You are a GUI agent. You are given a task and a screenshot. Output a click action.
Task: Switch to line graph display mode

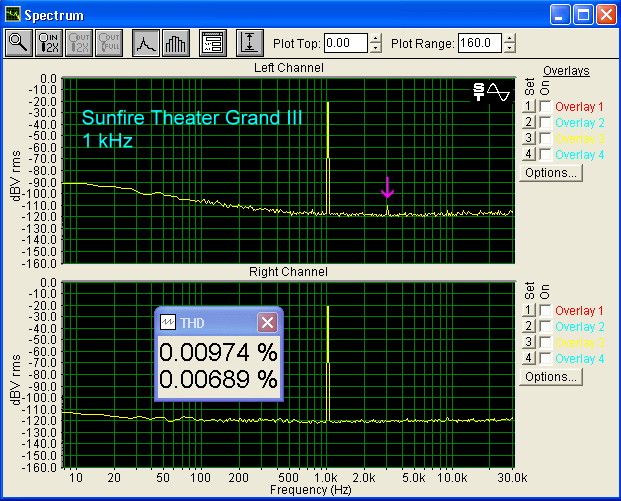pyautogui.click(x=146, y=43)
